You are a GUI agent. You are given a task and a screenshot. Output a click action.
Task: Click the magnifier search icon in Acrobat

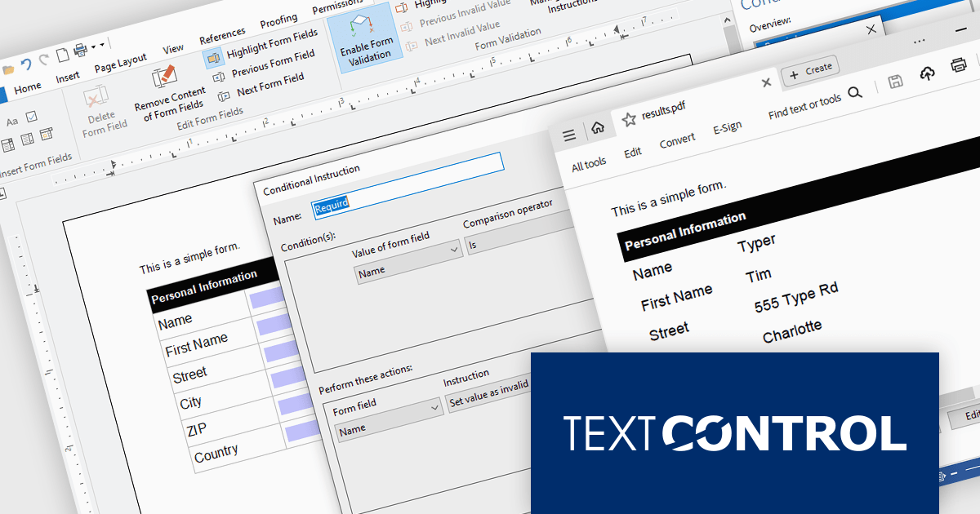[x=855, y=93]
